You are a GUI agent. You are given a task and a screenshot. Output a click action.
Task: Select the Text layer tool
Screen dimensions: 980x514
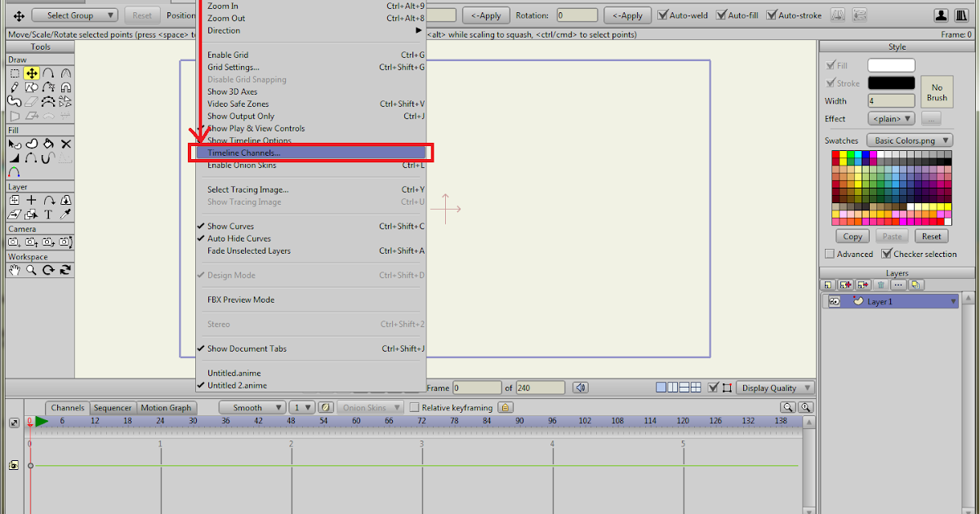coord(49,215)
